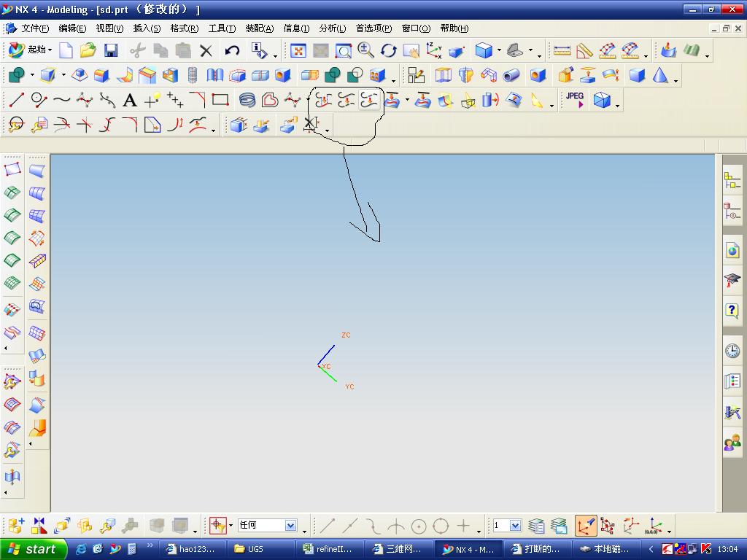The image size is (747, 560).
Task: Create a new file with the New icon
Action: click(x=66, y=50)
